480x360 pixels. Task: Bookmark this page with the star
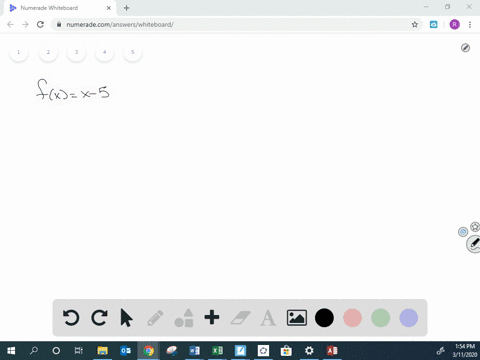click(x=415, y=24)
